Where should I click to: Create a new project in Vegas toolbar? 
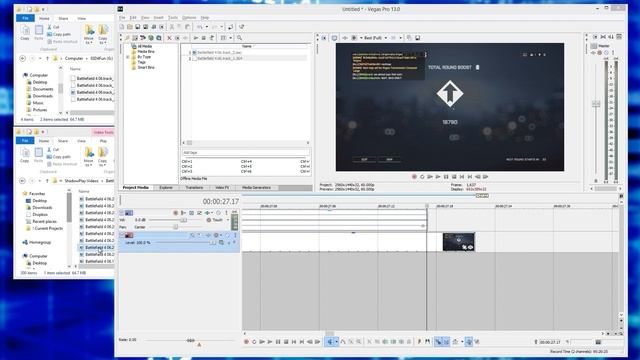point(122,27)
